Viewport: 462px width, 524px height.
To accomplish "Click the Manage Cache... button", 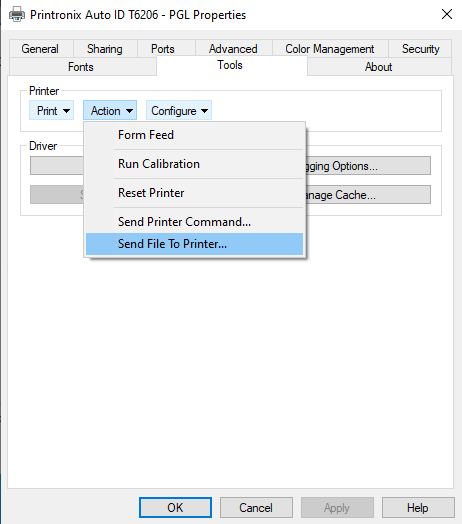I will click(x=368, y=194).
